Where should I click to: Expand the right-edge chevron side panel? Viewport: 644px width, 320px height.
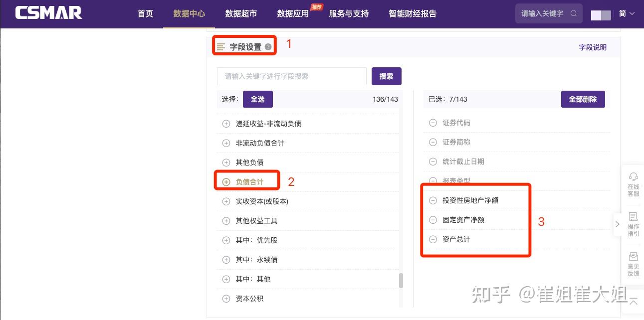point(618,224)
